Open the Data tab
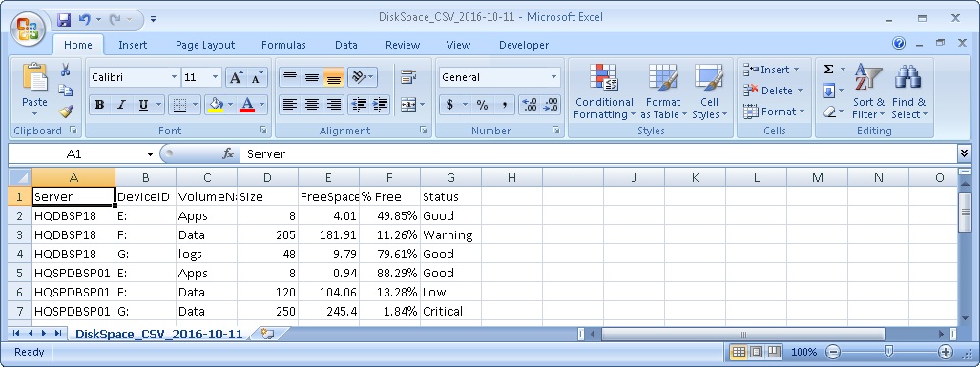 click(x=346, y=45)
